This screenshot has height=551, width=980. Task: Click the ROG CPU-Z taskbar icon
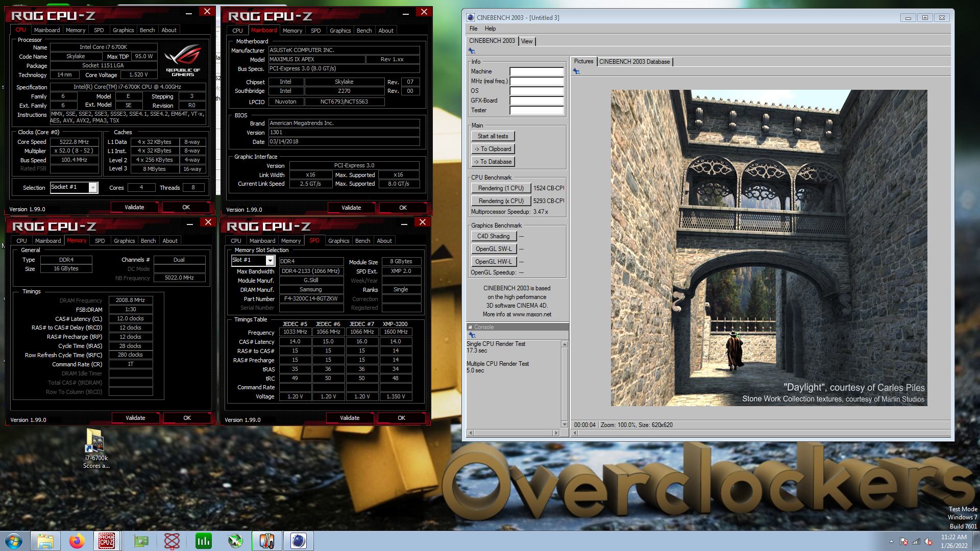107,541
